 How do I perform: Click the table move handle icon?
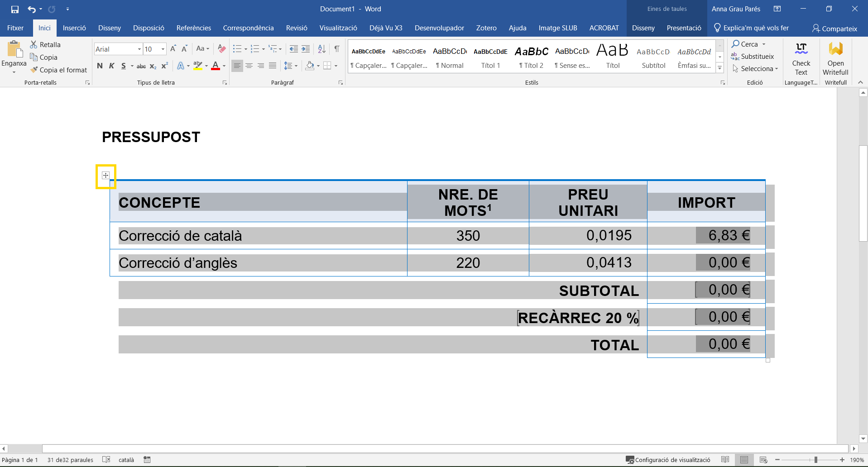pos(106,176)
